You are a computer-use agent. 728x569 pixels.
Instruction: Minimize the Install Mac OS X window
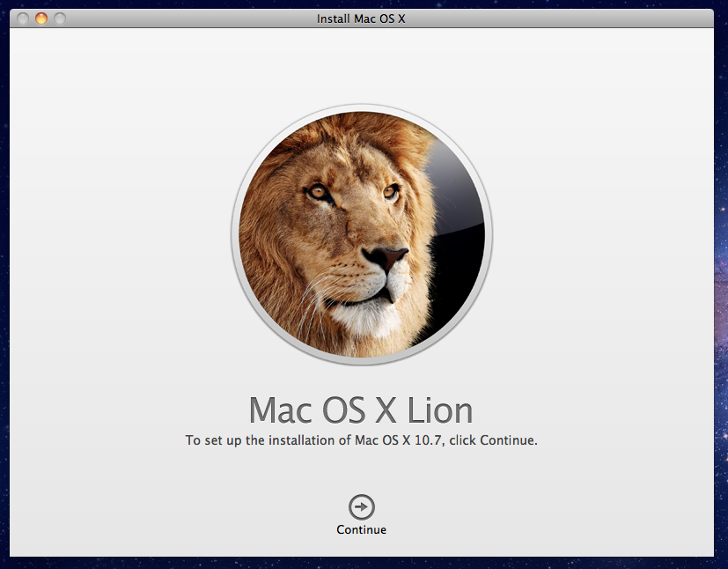tap(41, 18)
